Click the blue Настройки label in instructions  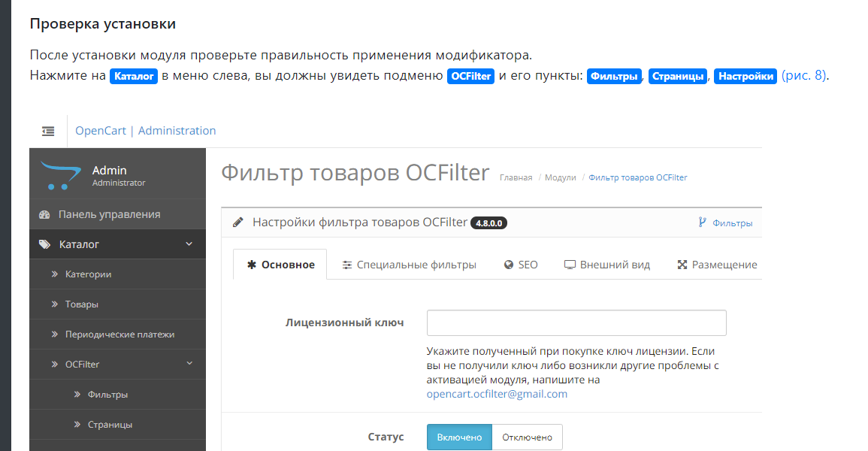pyautogui.click(x=746, y=76)
